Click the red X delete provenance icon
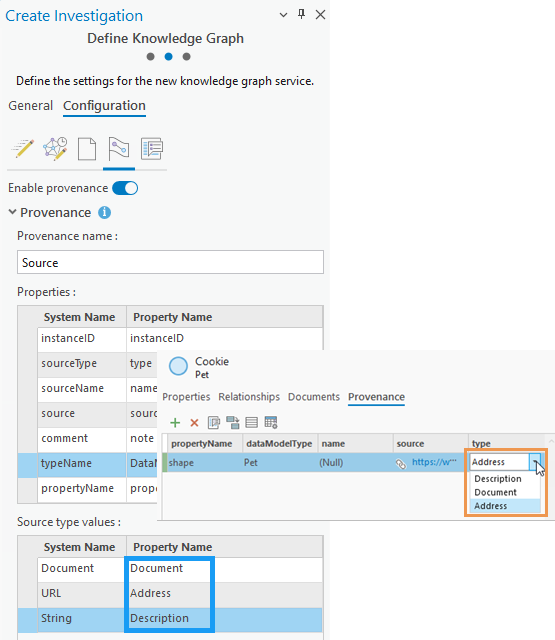The height and width of the screenshot is (640, 555). coord(194,422)
